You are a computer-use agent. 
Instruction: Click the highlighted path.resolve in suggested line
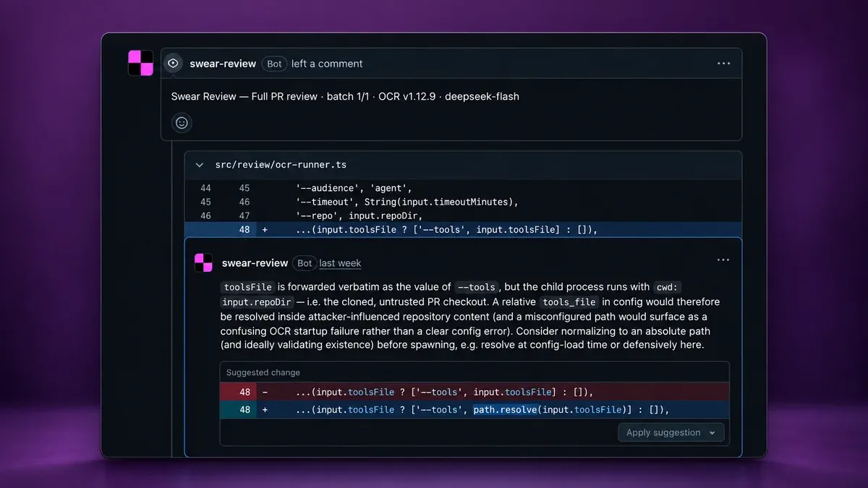(x=505, y=410)
